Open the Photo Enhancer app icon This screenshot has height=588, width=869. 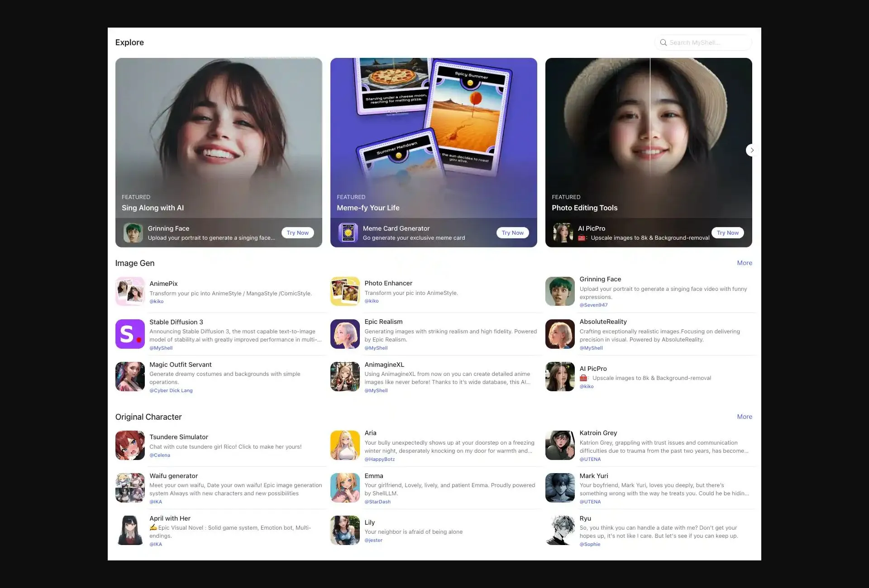345,291
